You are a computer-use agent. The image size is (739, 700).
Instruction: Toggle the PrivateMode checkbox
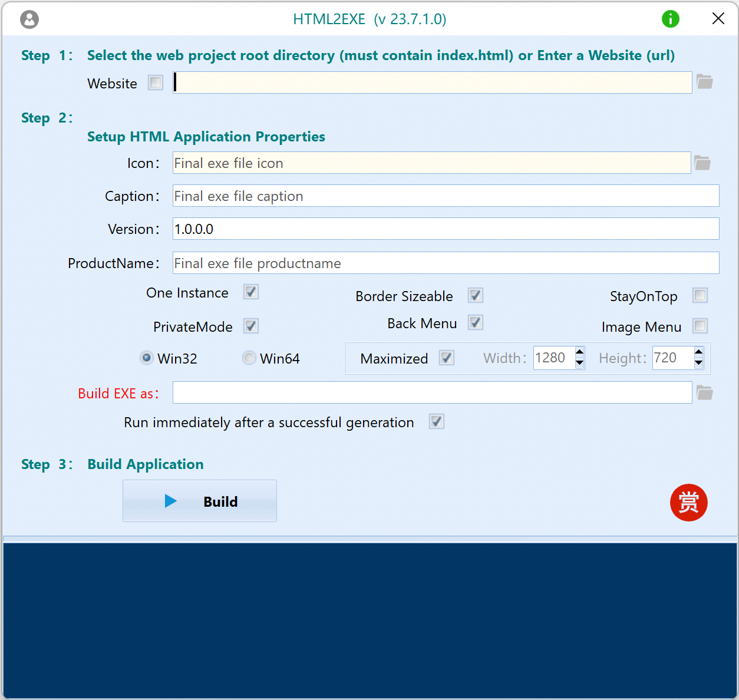(x=251, y=326)
